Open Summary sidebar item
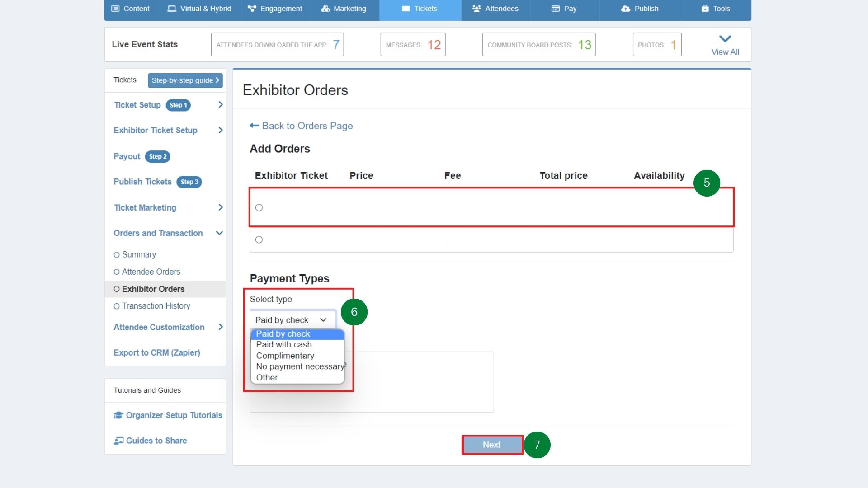The image size is (868, 488). pos(139,255)
